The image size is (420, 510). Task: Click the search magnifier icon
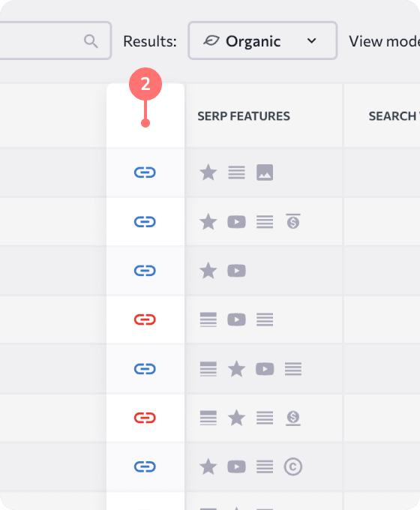91,41
